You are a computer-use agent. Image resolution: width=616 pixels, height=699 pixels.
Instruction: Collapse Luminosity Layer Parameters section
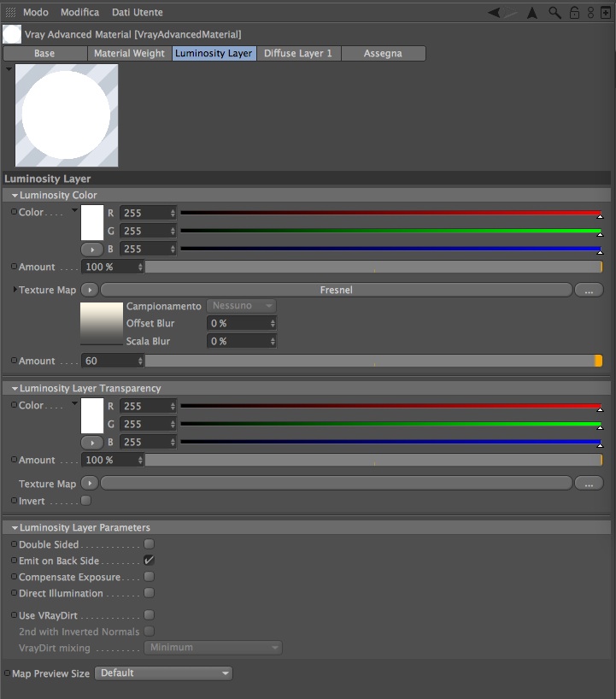(x=15, y=527)
